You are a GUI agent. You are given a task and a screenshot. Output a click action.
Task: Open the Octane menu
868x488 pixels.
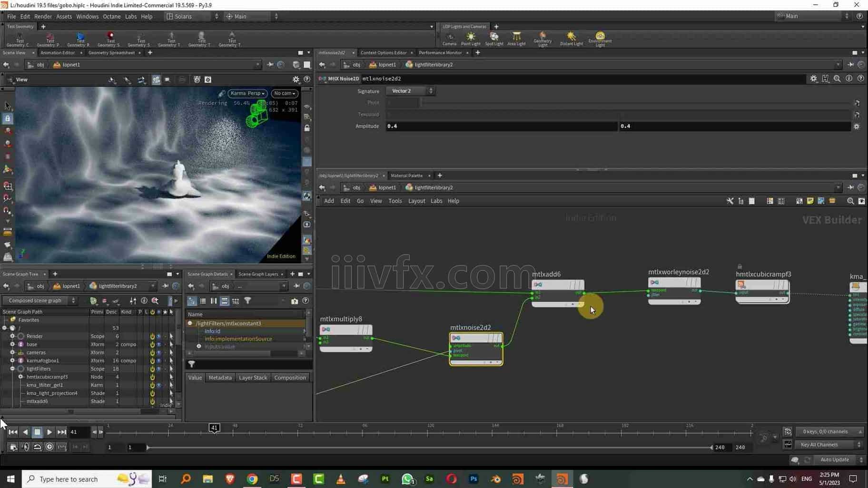pyautogui.click(x=111, y=16)
